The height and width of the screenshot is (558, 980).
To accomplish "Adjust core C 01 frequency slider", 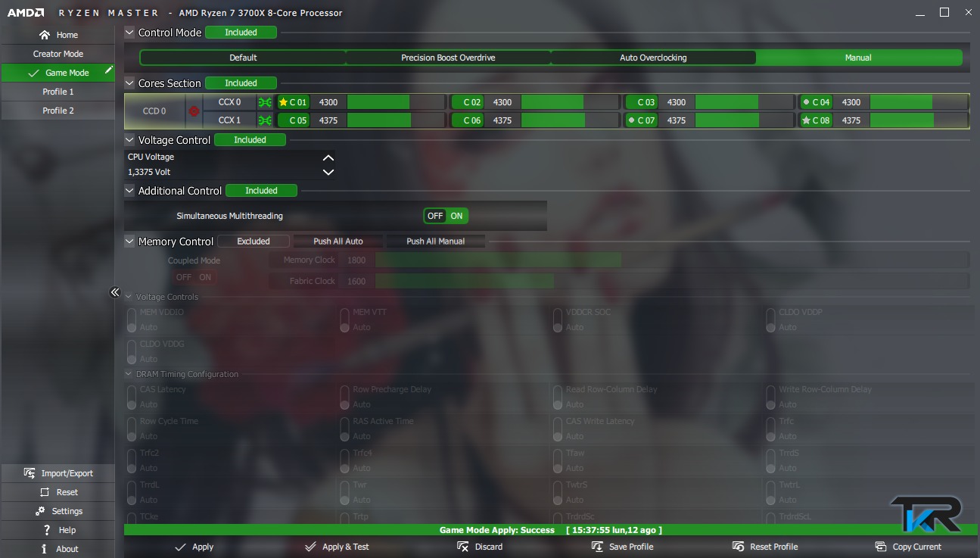I will click(396, 102).
